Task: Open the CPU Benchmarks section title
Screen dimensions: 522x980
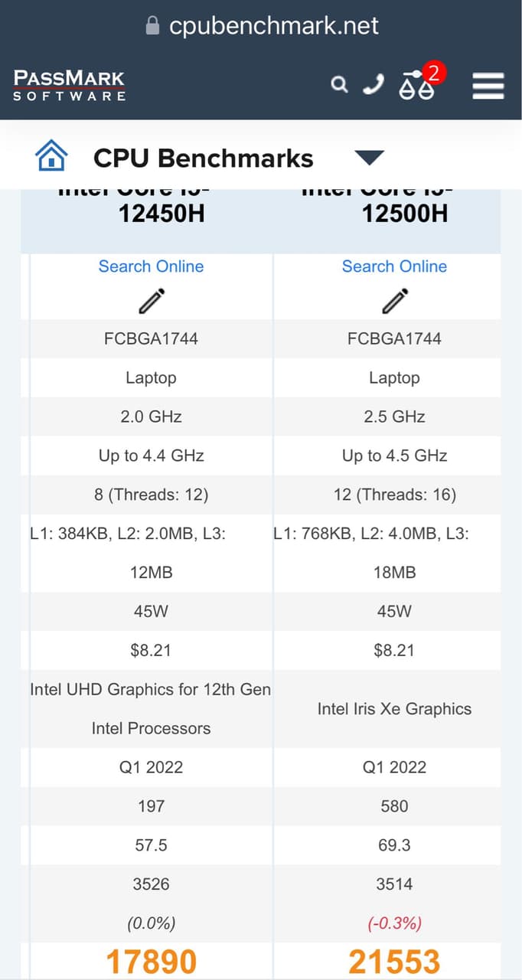Action: click(x=203, y=158)
